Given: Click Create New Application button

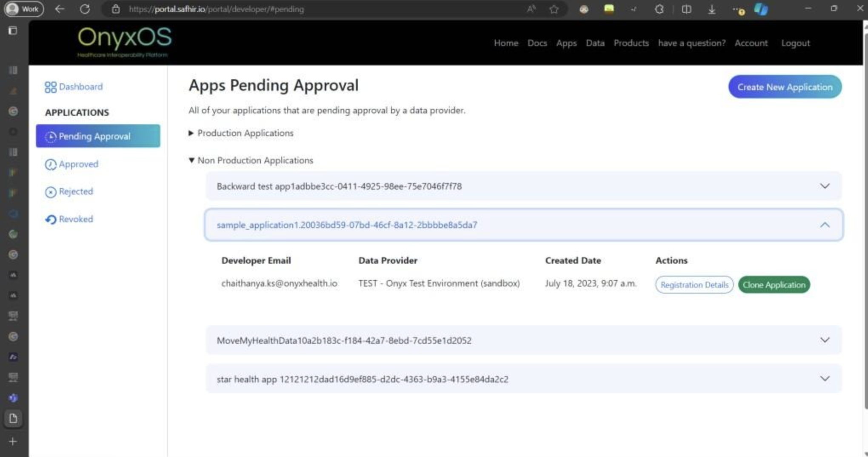Looking at the screenshot, I should (x=785, y=87).
